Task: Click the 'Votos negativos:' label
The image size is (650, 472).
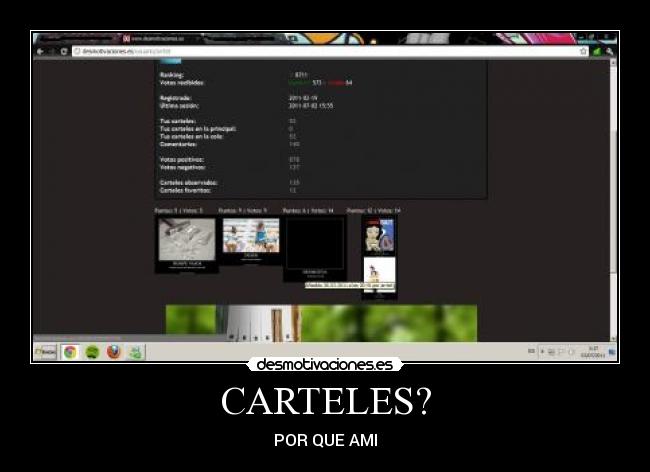Action: tap(182, 167)
